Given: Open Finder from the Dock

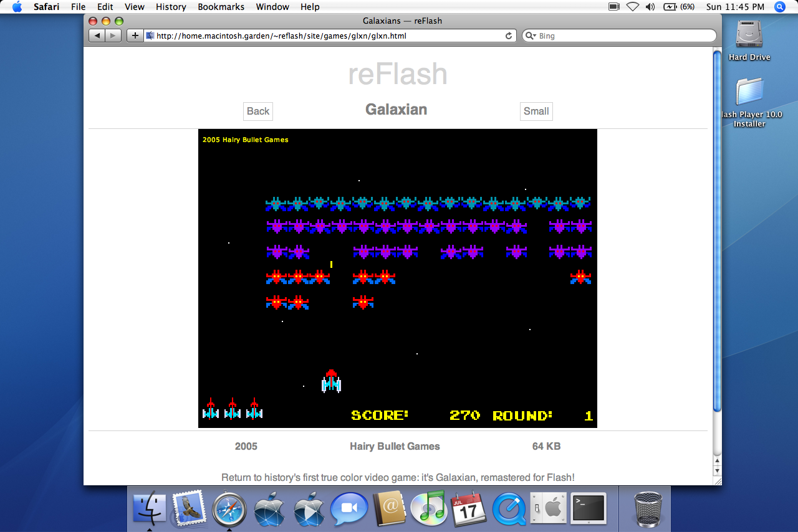Looking at the screenshot, I should pos(150,509).
